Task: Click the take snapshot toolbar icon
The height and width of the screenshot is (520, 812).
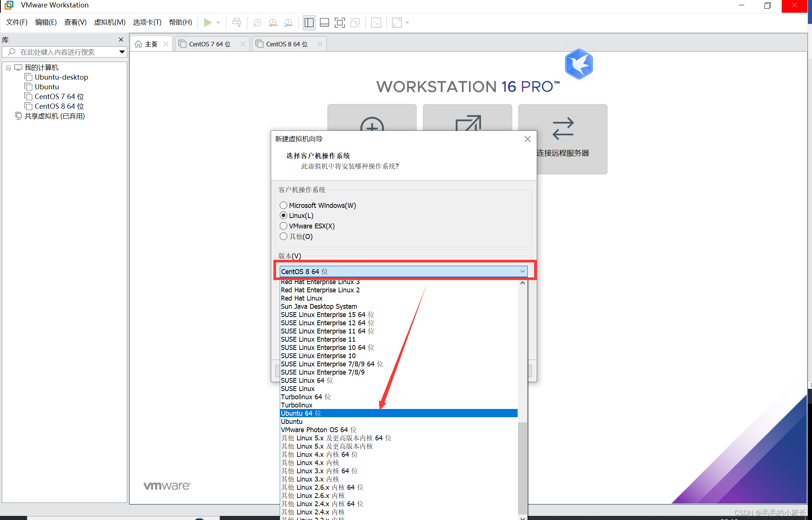Action: coord(257,22)
